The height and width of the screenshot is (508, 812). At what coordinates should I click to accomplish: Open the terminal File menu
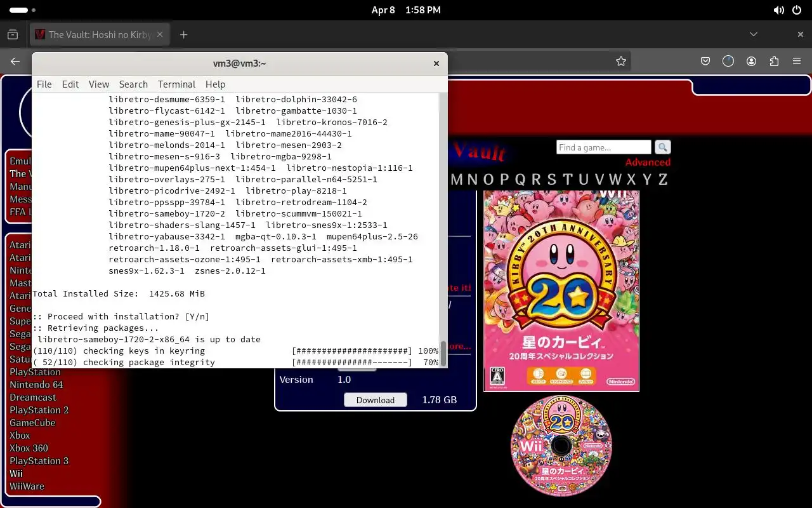pos(44,84)
